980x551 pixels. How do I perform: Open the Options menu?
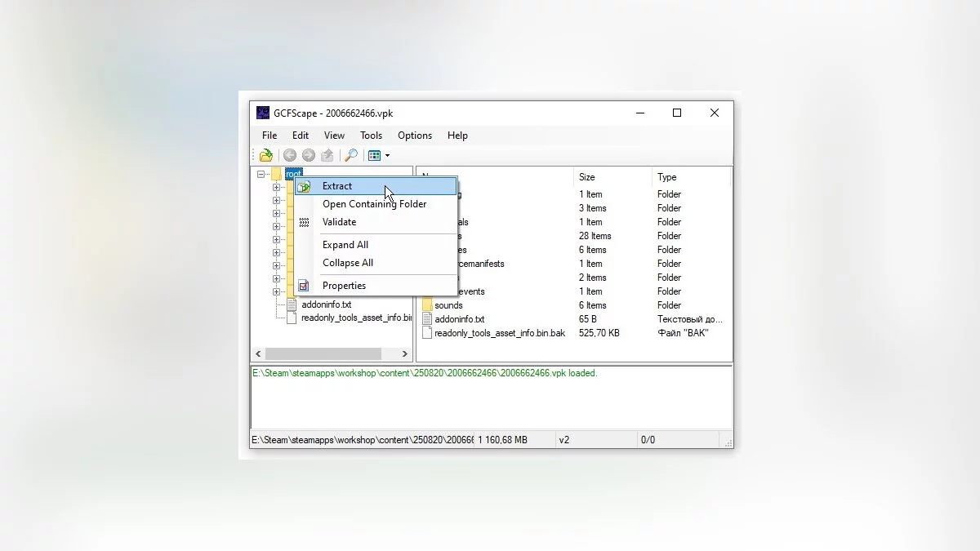(x=415, y=136)
